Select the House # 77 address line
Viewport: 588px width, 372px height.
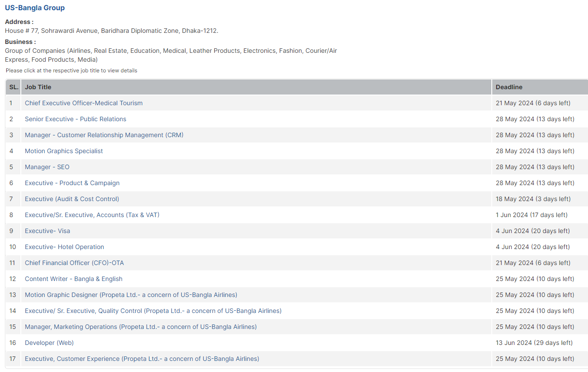click(112, 31)
